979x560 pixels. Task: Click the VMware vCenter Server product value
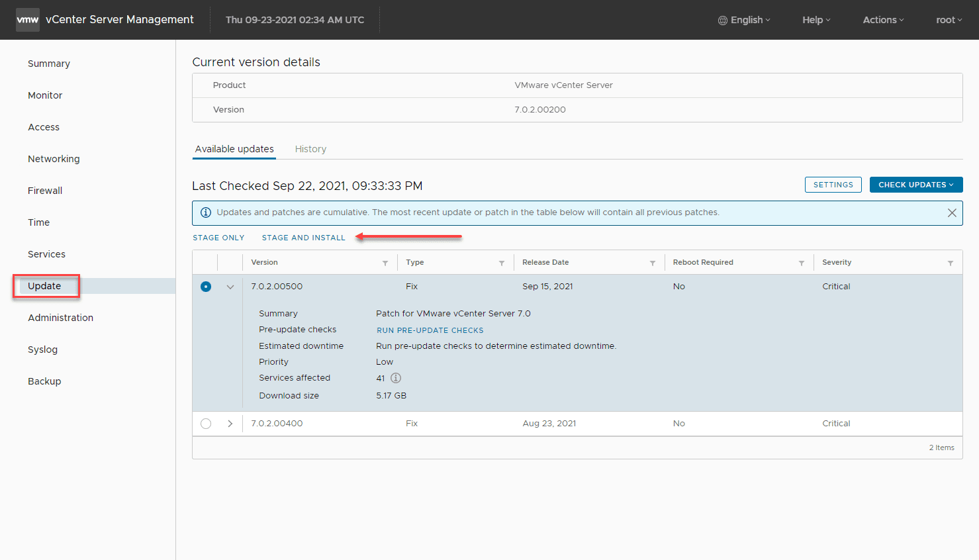[563, 85]
